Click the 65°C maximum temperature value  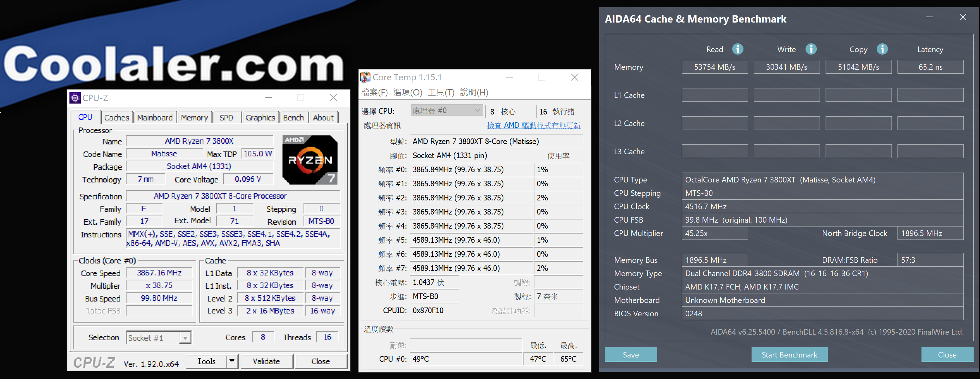pyautogui.click(x=568, y=359)
